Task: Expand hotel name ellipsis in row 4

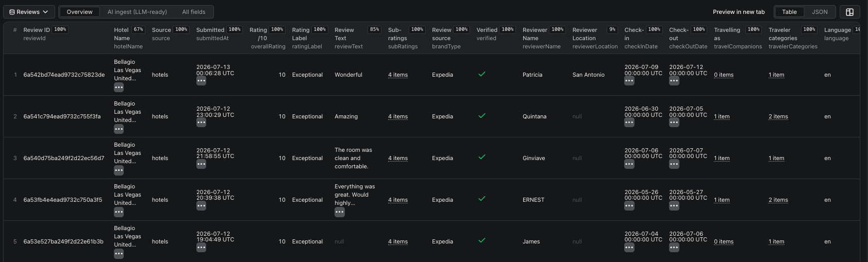Action: (119, 212)
